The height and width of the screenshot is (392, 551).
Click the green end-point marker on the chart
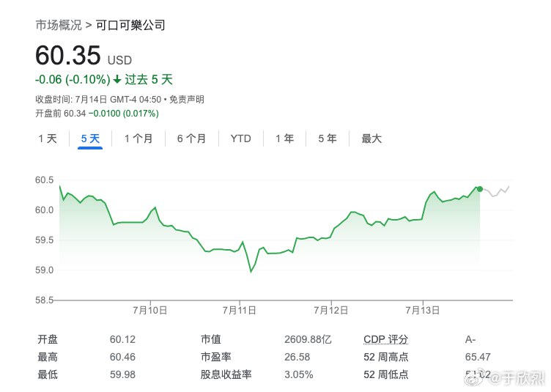[x=480, y=189]
